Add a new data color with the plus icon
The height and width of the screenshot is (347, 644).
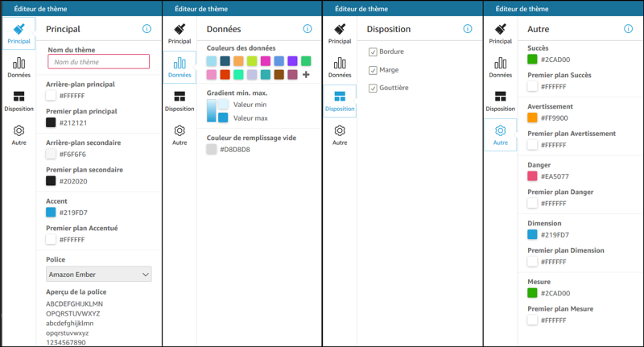pos(306,75)
